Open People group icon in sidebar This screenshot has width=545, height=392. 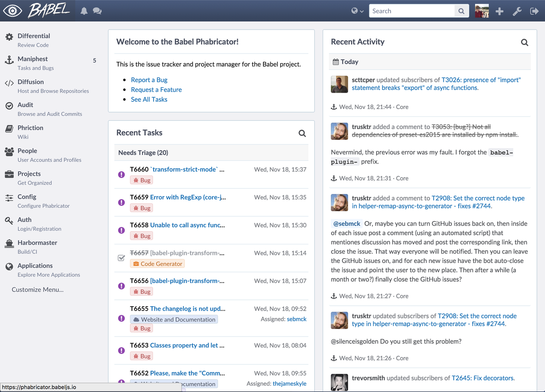tap(9, 152)
